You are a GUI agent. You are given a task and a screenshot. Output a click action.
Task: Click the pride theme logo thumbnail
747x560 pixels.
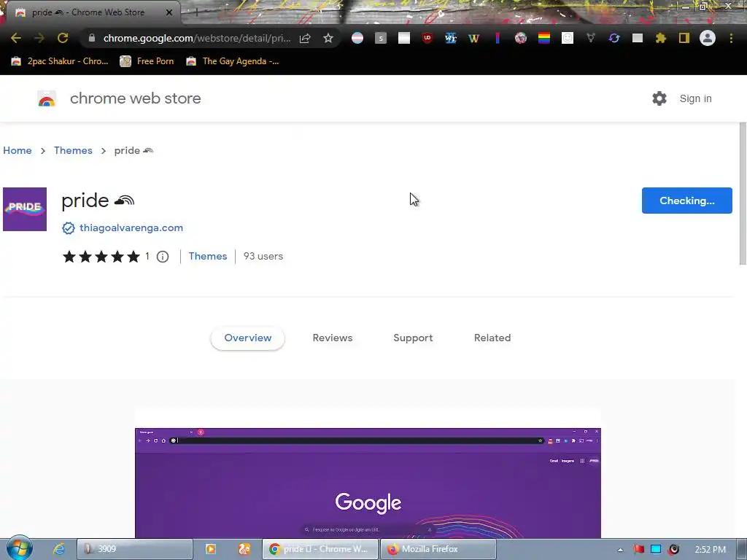[x=25, y=209]
